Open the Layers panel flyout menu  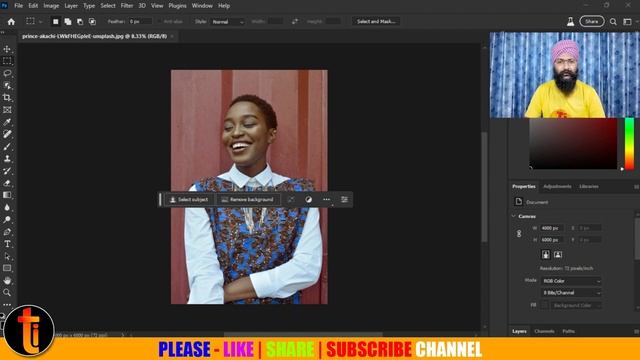click(636, 331)
